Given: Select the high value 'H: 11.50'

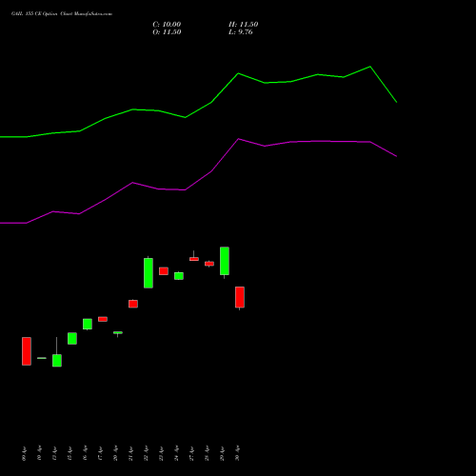Looking at the screenshot, I should [243, 25].
